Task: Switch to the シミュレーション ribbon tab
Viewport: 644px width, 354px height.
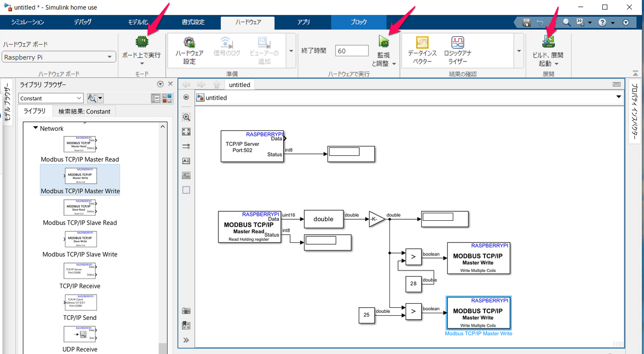Action: coord(28,22)
